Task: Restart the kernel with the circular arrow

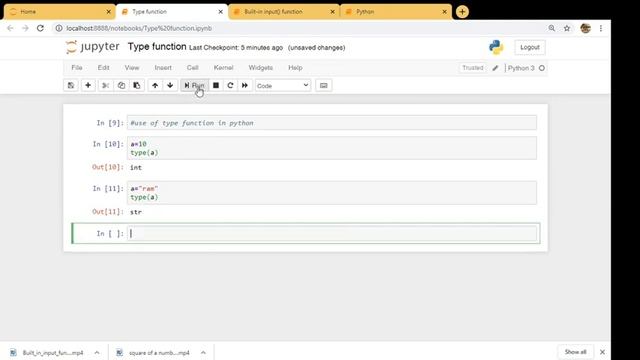Action: point(230,85)
